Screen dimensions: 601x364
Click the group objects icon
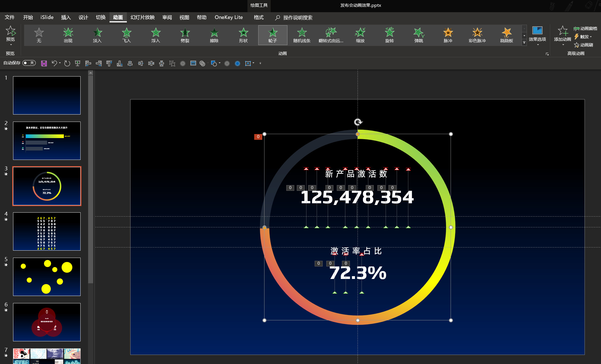pyautogui.click(x=172, y=63)
